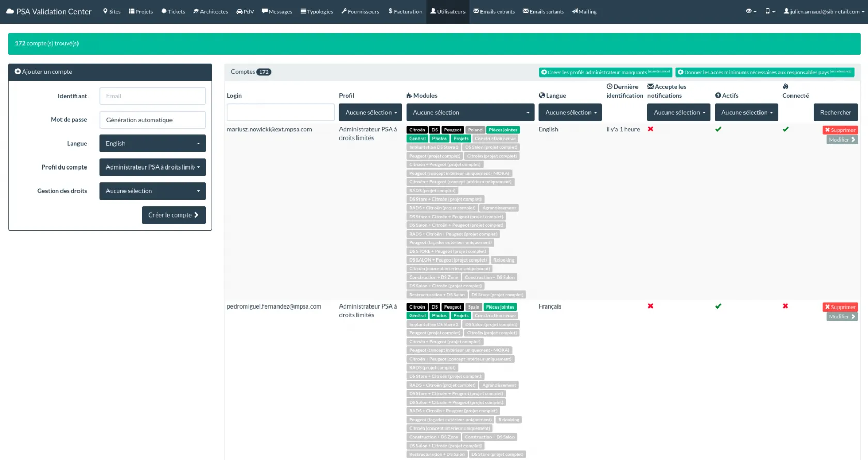
Task: Open the Langue dropdown in account form
Action: pyautogui.click(x=152, y=144)
